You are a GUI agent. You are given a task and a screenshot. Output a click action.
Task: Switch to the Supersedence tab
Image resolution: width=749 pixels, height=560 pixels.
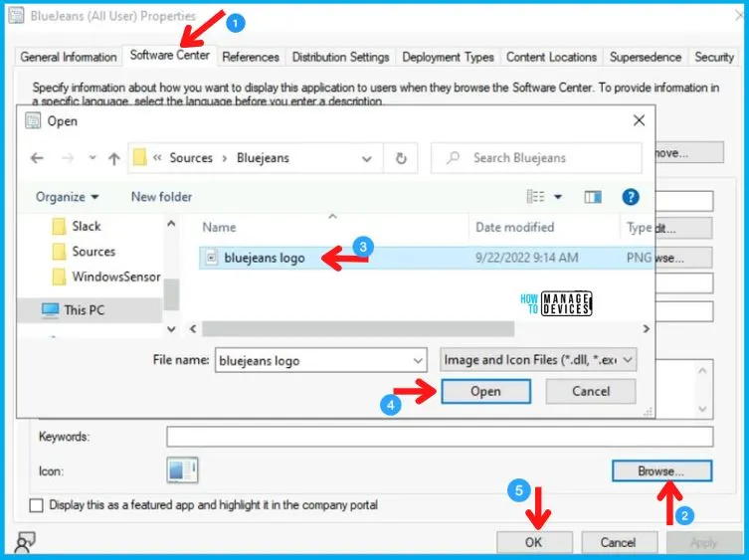click(646, 58)
